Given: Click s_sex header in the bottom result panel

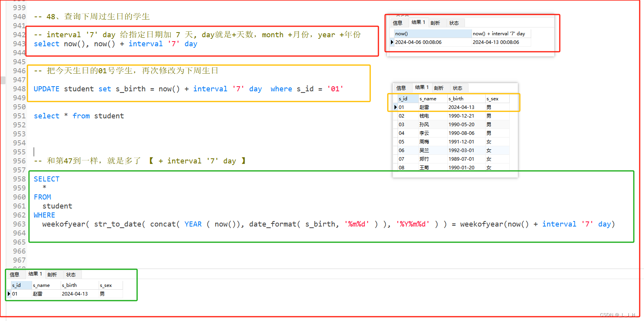Looking at the screenshot, I should point(110,285).
